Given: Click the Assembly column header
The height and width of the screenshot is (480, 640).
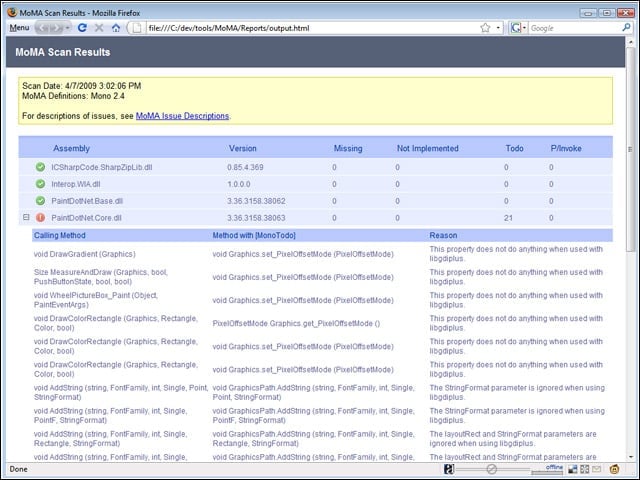Looking at the screenshot, I should pyautogui.click(x=71, y=148).
